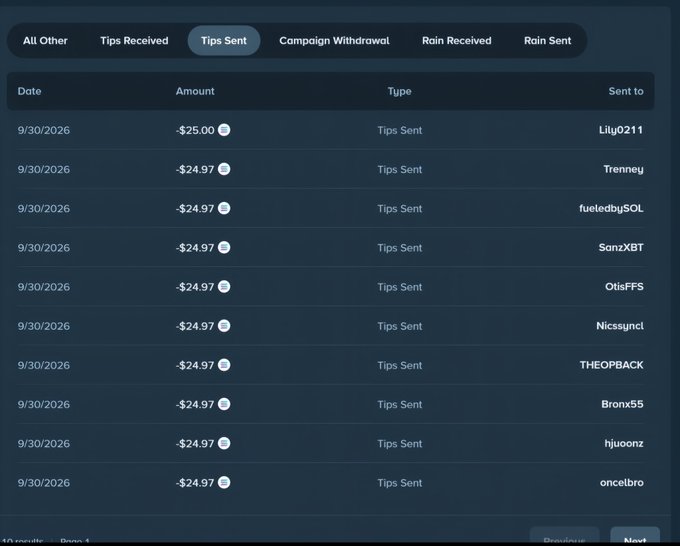Click Tips Sent type in Lily0211 row
This screenshot has height=546, width=680.
click(x=399, y=130)
